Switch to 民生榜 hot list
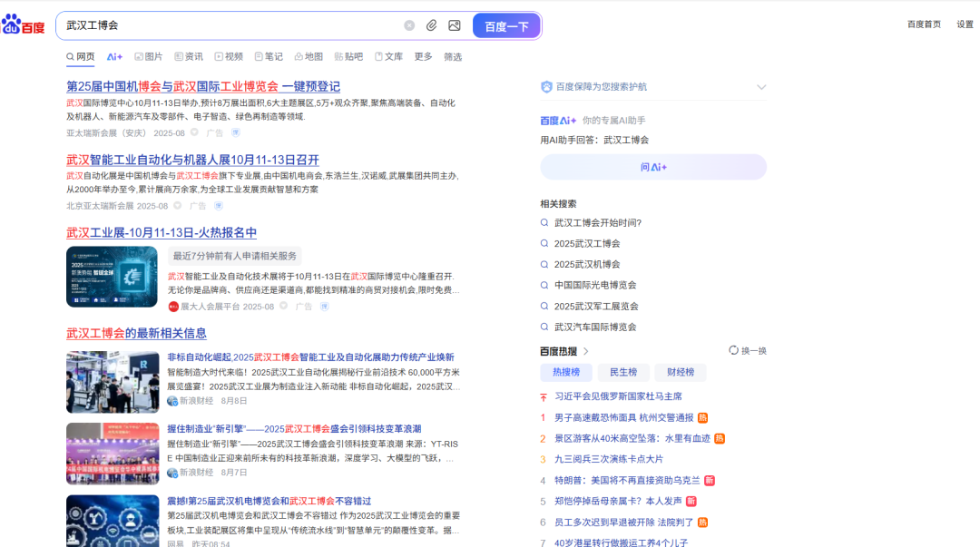 [622, 372]
